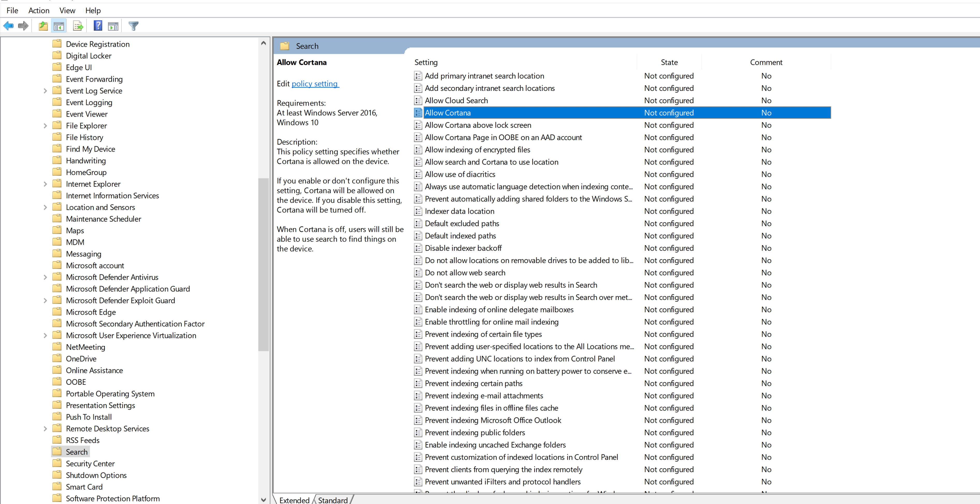The width and height of the screenshot is (980, 504).
Task: Switch to the Standard tab
Action: pyautogui.click(x=332, y=500)
